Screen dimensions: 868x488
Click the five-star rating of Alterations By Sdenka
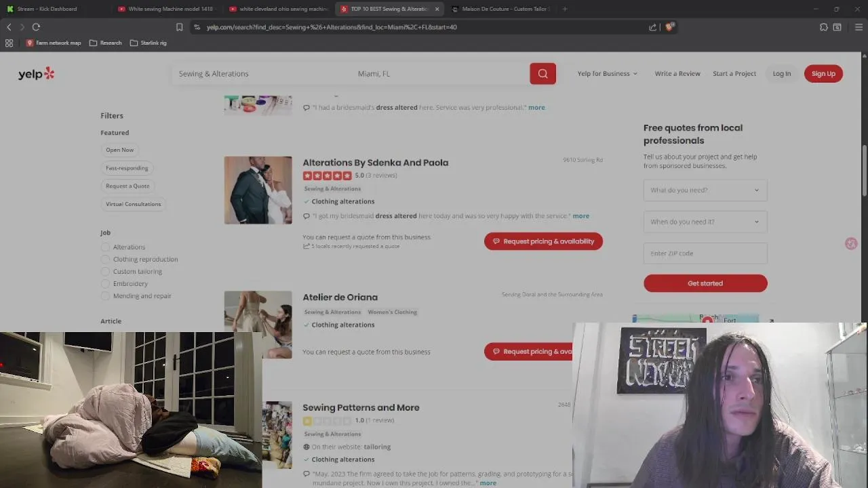click(x=327, y=176)
